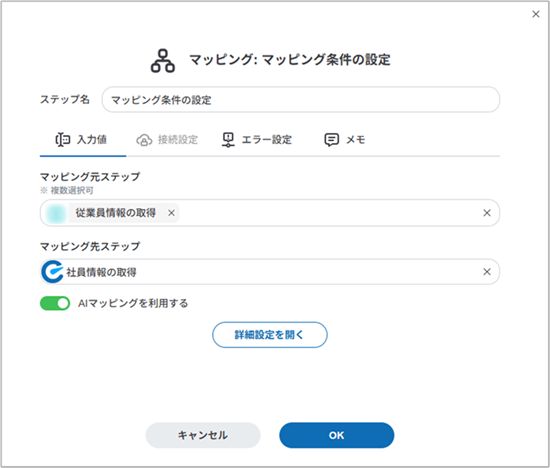Clear all マッピング元ステップ selections
Image resolution: width=550 pixels, height=468 pixels.
[487, 213]
